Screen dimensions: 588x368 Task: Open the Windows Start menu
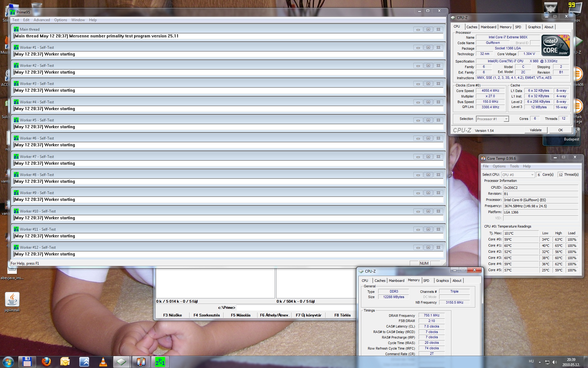(8, 362)
